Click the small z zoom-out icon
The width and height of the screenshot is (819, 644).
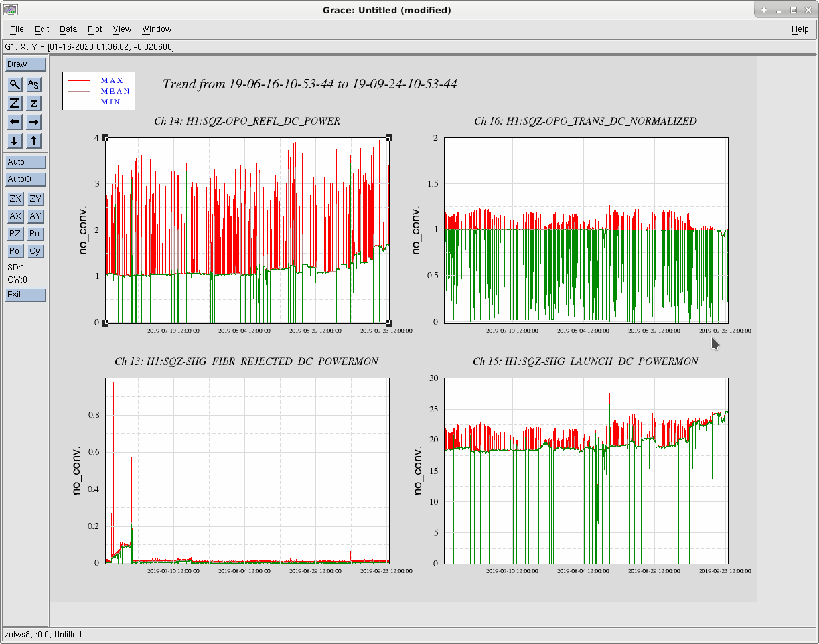tap(33, 103)
